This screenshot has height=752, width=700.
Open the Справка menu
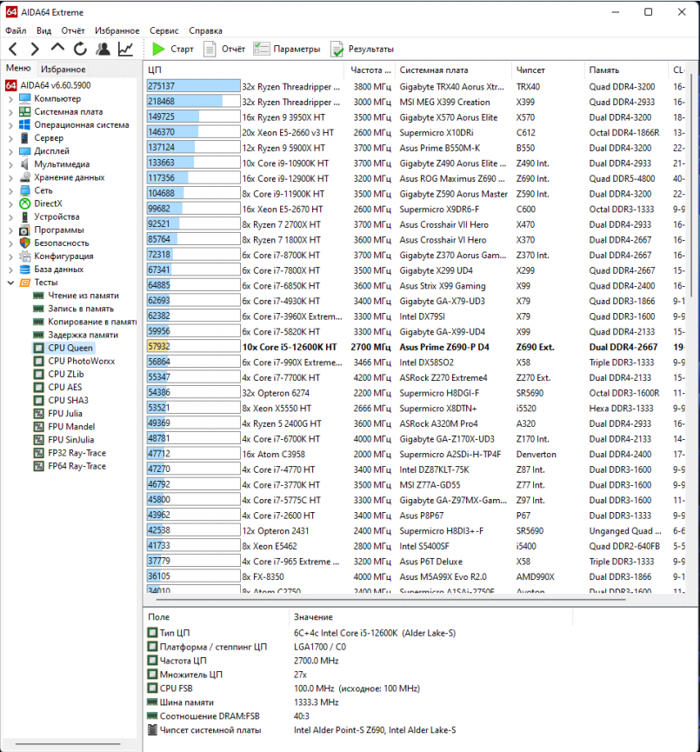pos(205,30)
